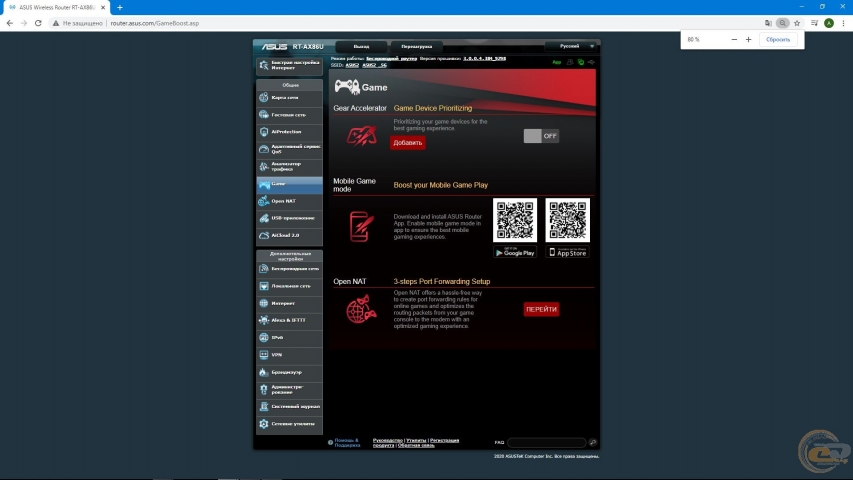853x480 pixels.
Task: Open the Обратная связь (Feedback) footer link
Action: tap(416, 445)
